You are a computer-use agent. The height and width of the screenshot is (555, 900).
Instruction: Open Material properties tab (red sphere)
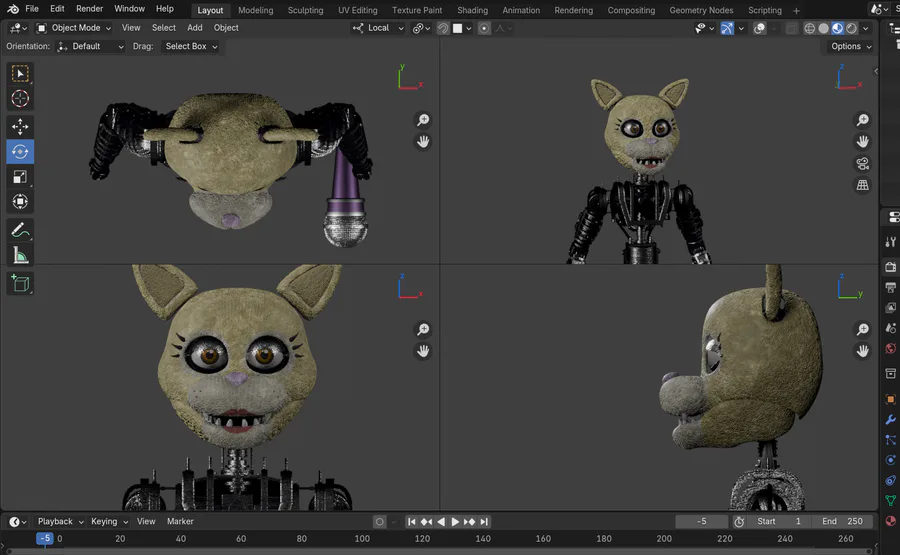pyautogui.click(x=891, y=521)
